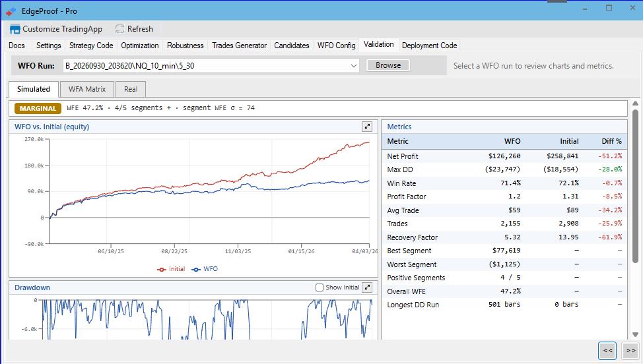Click the Refresh arrows icon

tap(119, 28)
